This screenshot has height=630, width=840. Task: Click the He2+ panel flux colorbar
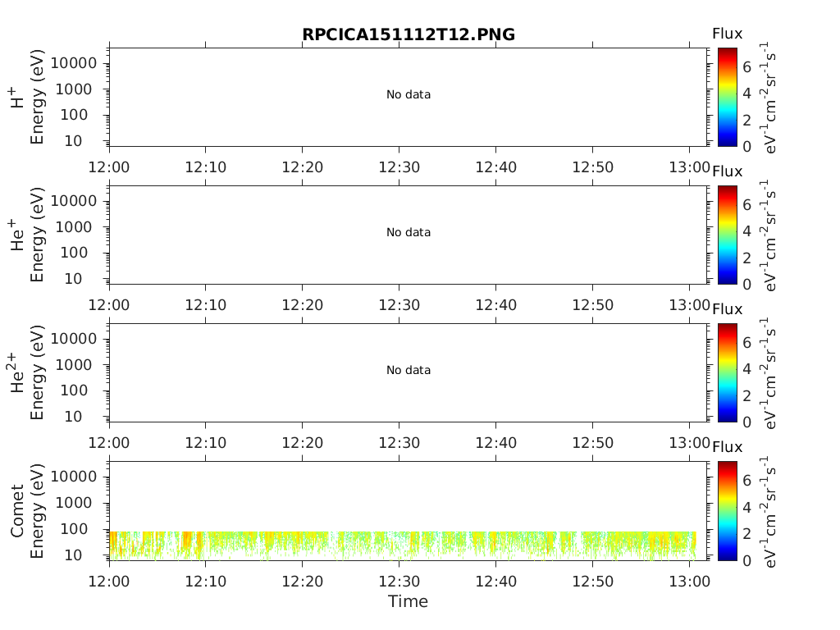pos(727,372)
